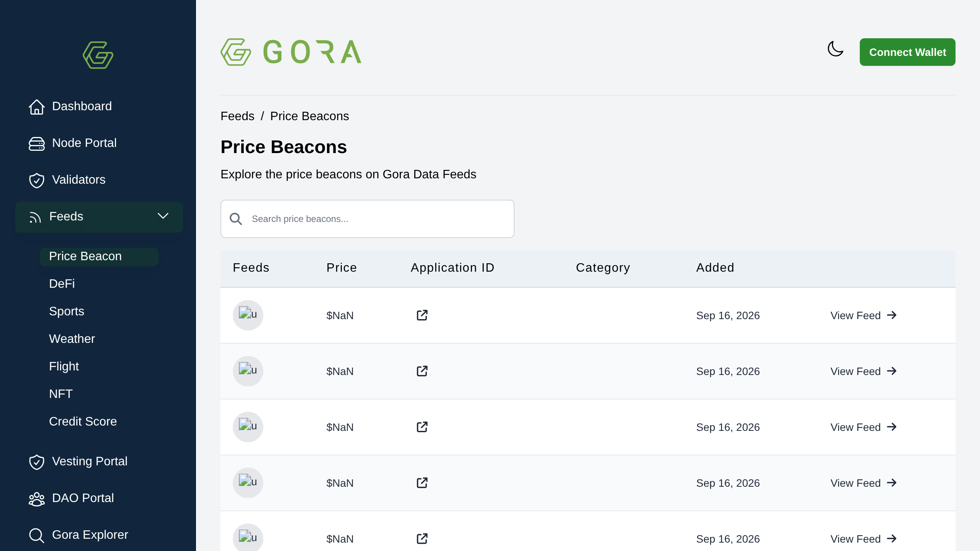Click View Feed in the fourth row

pyautogui.click(x=864, y=483)
